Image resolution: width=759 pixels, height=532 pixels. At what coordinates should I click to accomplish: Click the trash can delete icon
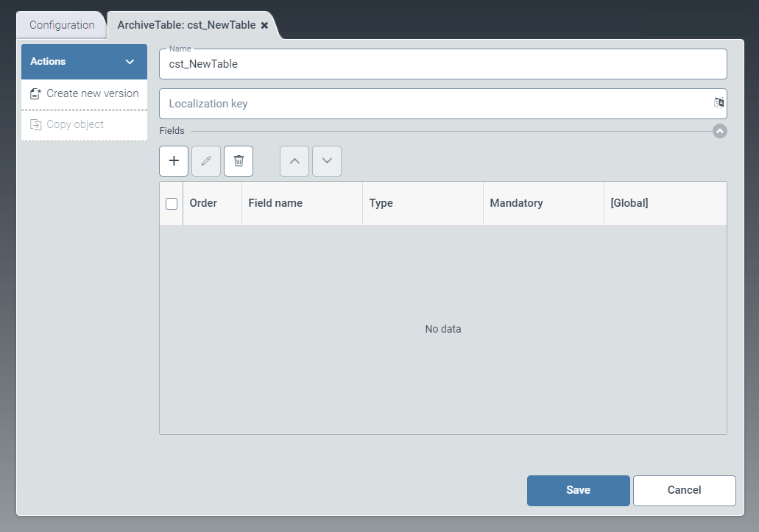click(x=239, y=161)
